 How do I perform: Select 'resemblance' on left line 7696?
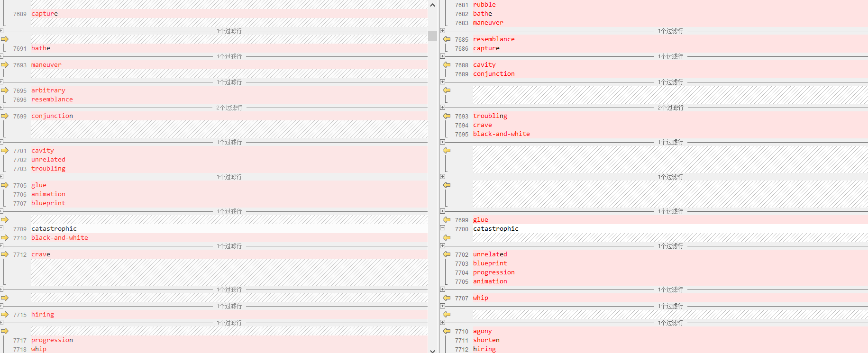click(52, 100)
